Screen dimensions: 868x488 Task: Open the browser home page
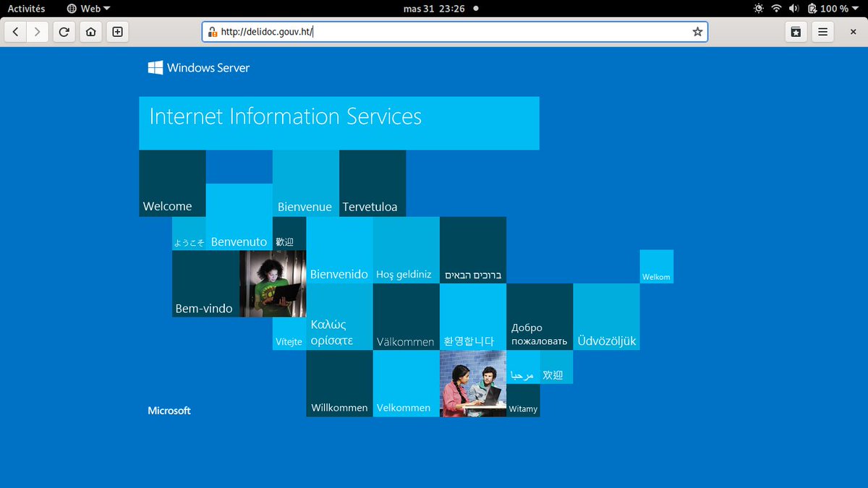click(x=90, y=32)
